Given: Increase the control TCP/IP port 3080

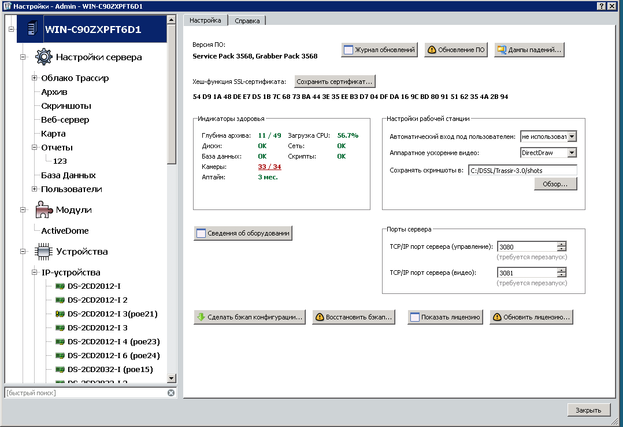Looking at the screenshot, I should [561, 244].
